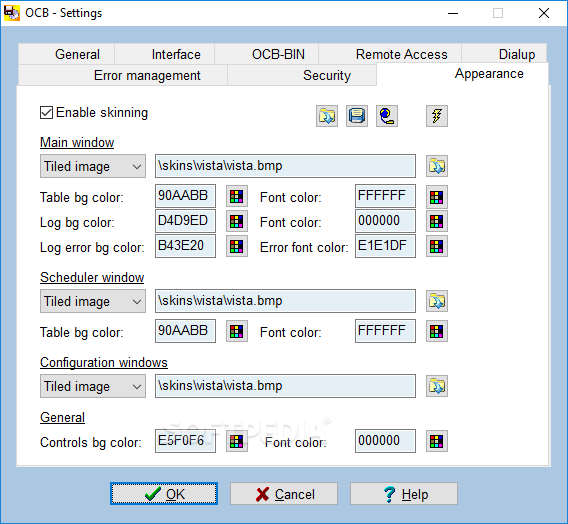The image size is (568, 524).
Task: Open Help with the Help button
Action: tap(404, 494)
